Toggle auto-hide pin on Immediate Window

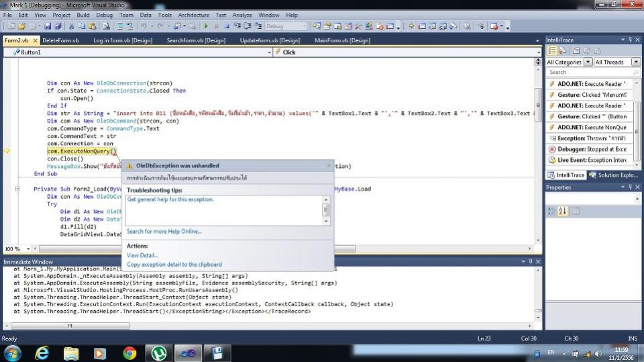tap(531, 262)
